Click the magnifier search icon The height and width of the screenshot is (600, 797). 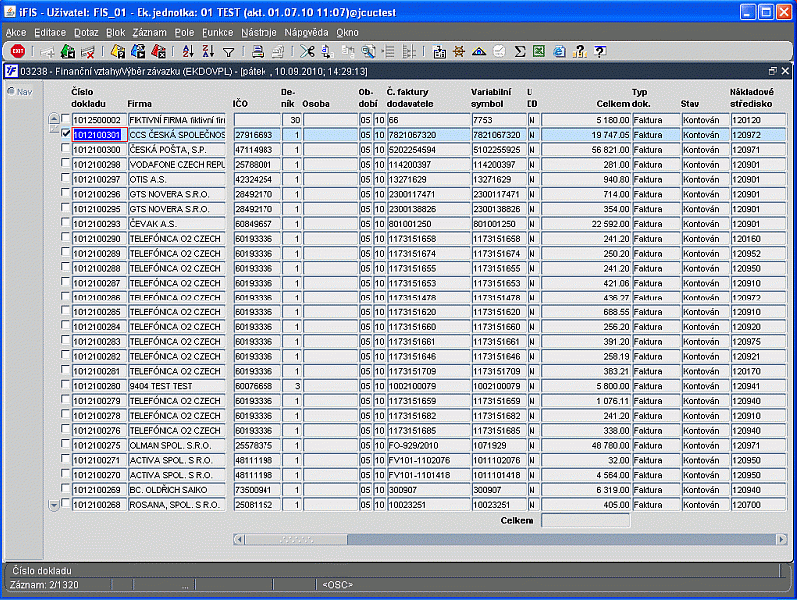[368, 51]
